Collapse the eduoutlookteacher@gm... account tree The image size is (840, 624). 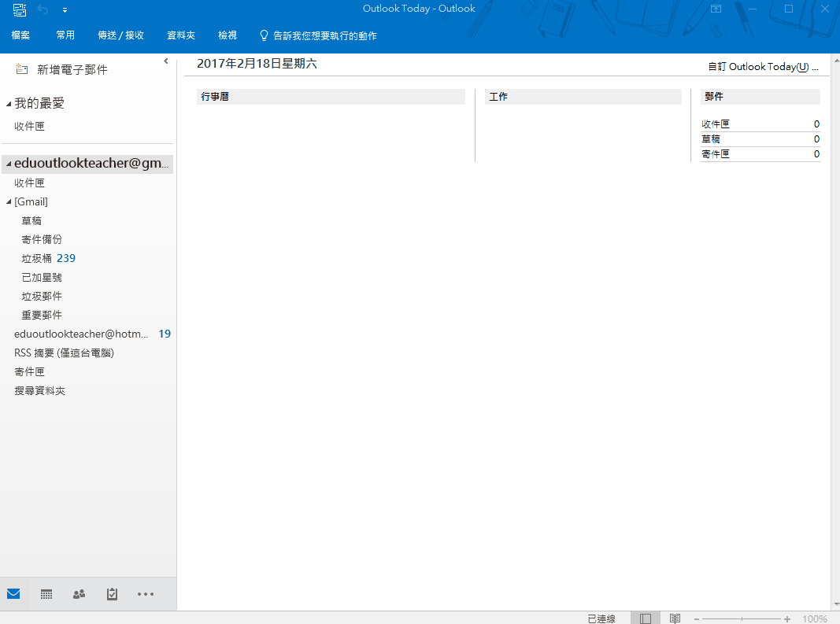click(9, 164)
